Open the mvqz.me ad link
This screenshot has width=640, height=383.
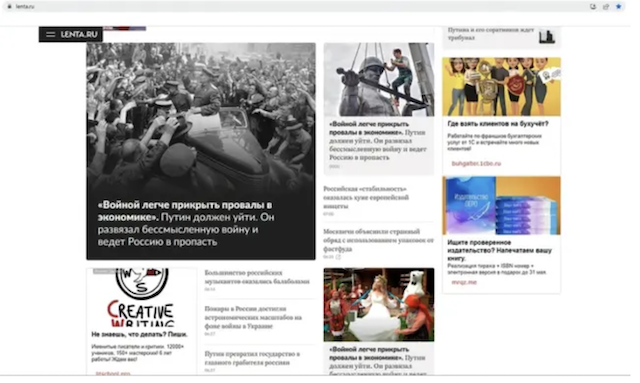pos(464,282)
